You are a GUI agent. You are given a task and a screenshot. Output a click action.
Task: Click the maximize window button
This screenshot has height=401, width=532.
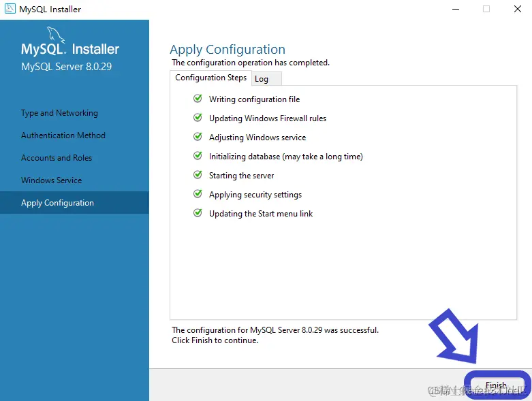coord(486,9)
